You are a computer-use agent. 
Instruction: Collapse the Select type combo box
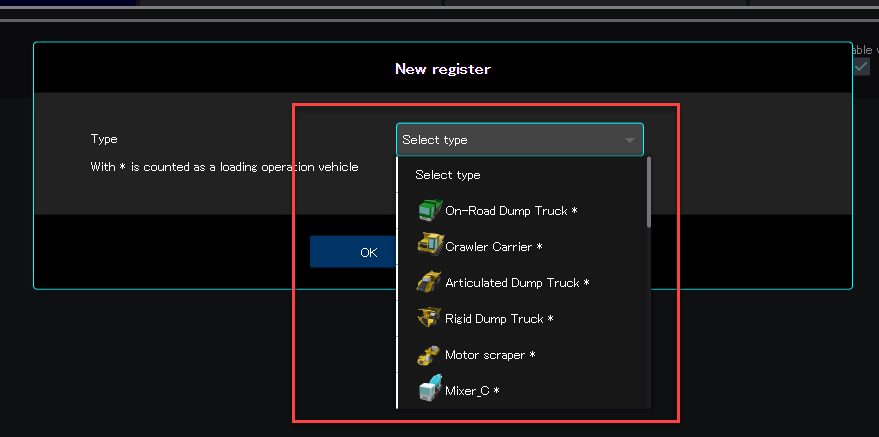point(520,140)
